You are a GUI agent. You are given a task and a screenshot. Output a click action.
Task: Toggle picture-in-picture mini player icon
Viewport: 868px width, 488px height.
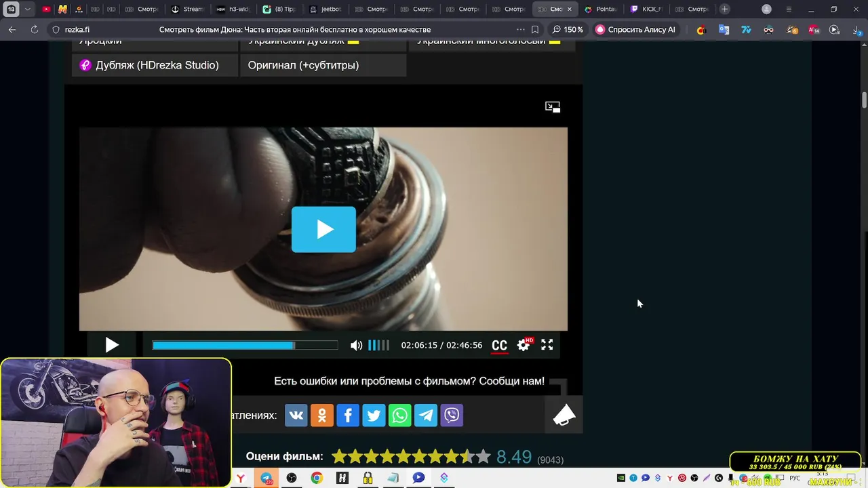coord(553,107)
